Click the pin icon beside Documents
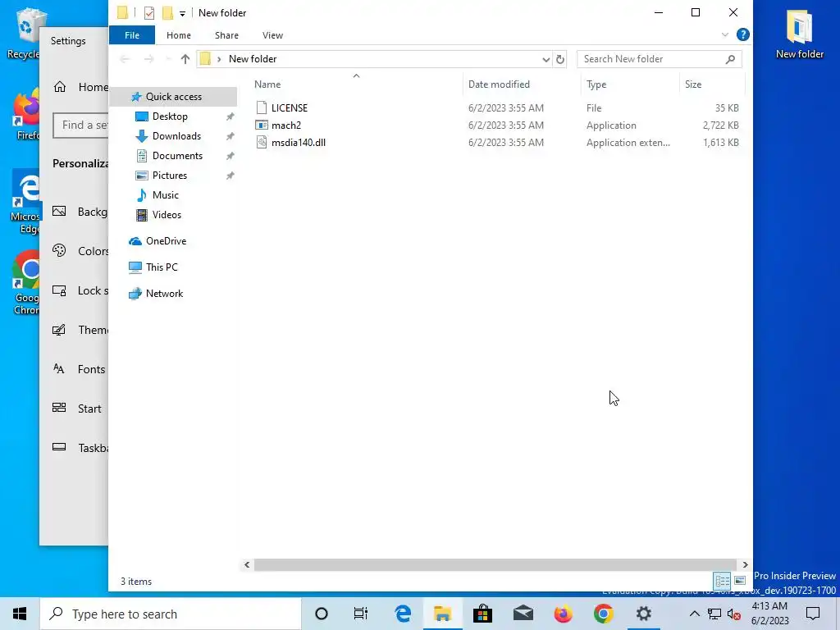The height and width of the screenshot is (630, 840). 230,157
